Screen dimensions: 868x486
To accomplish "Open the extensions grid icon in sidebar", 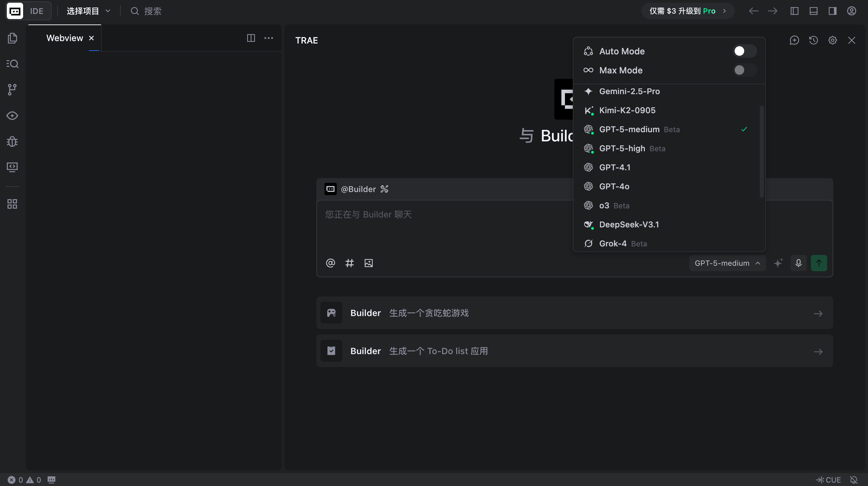I will click(x=12, y=204).
